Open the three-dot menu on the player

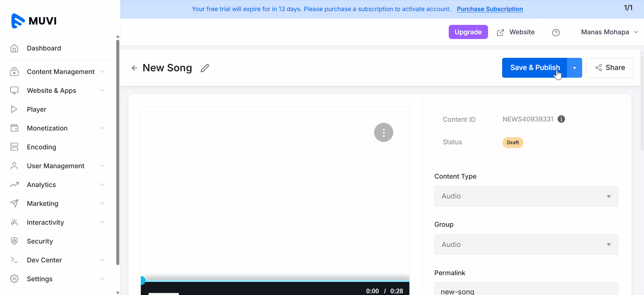click(x=384, y=133)
